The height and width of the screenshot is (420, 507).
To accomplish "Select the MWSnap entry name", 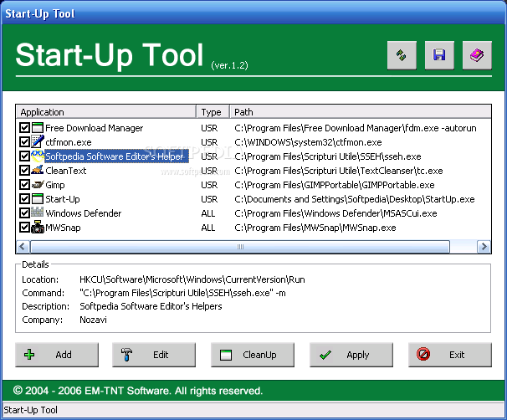I will 63,228.
